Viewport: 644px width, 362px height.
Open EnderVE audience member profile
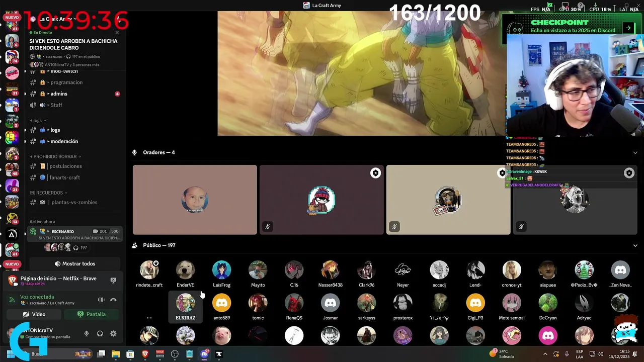(185, 274)
